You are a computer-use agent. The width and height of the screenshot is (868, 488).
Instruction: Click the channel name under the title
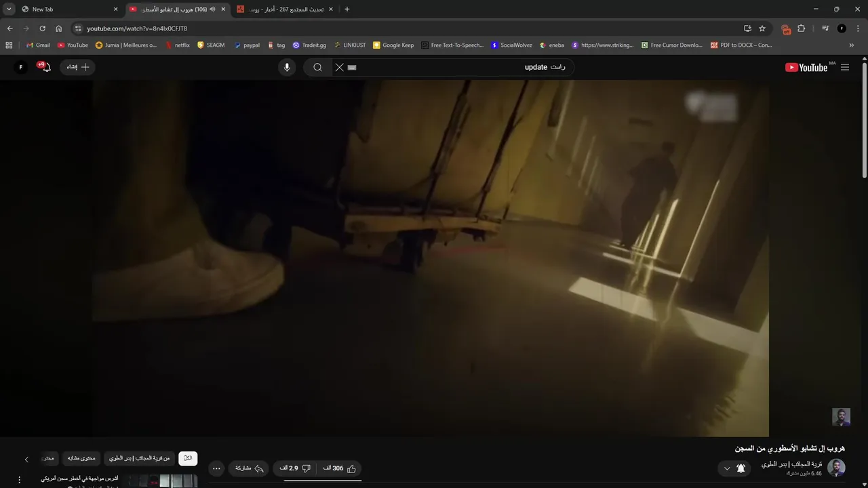coord(791,464)
